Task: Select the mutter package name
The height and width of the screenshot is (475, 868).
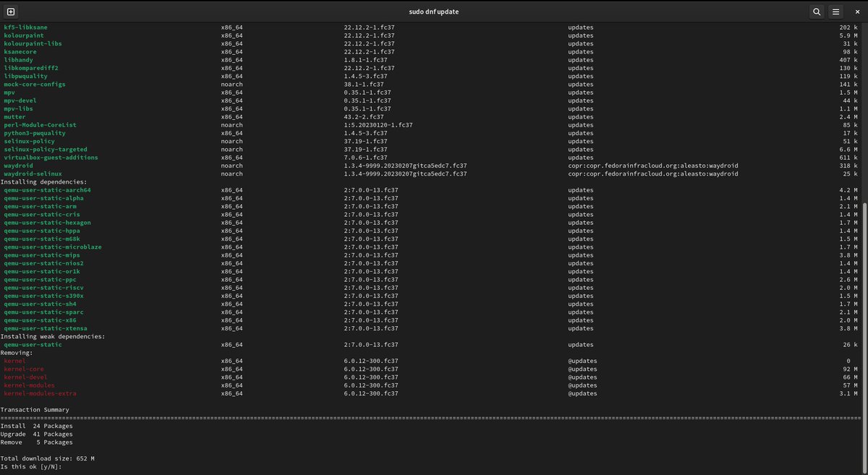Action: (x=15, y=117)
